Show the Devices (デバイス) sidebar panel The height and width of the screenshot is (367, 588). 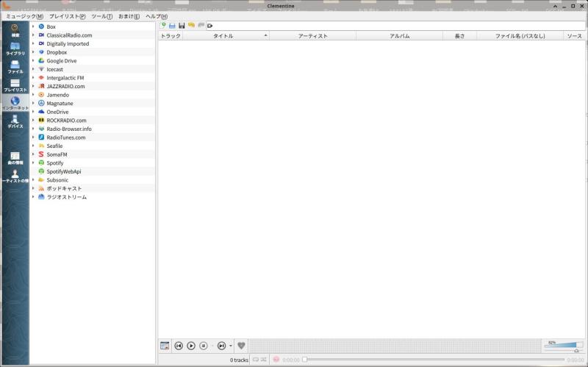click(15, 121)
